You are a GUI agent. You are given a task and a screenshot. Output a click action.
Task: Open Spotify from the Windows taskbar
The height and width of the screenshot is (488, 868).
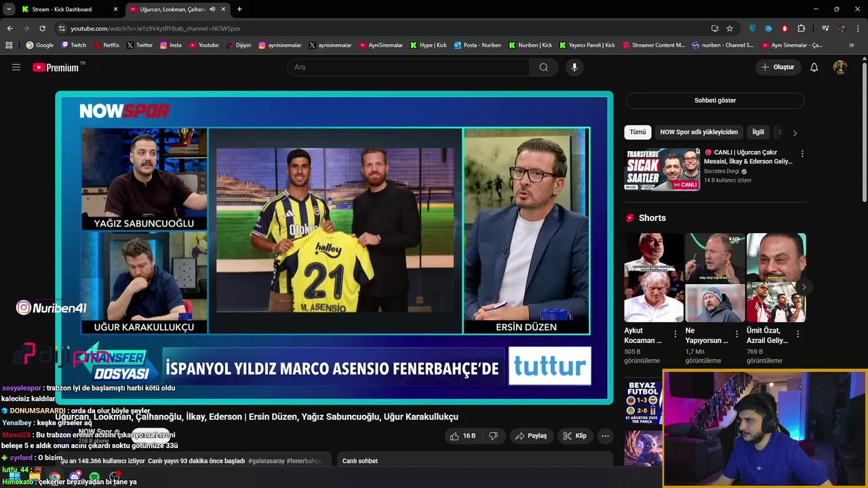click(x=94, y=477)
